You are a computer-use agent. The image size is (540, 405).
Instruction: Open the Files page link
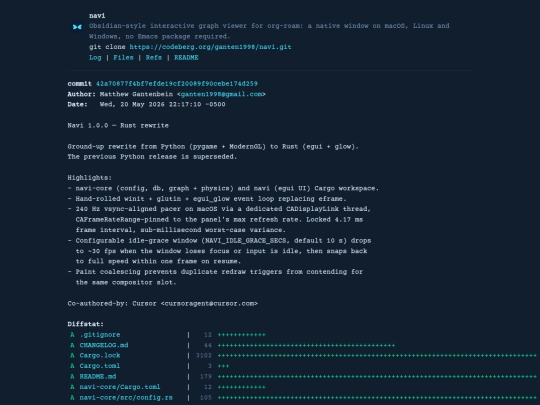(123, 58)
